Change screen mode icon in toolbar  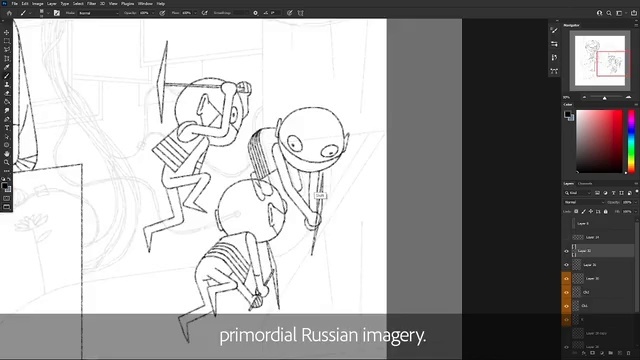7,207
